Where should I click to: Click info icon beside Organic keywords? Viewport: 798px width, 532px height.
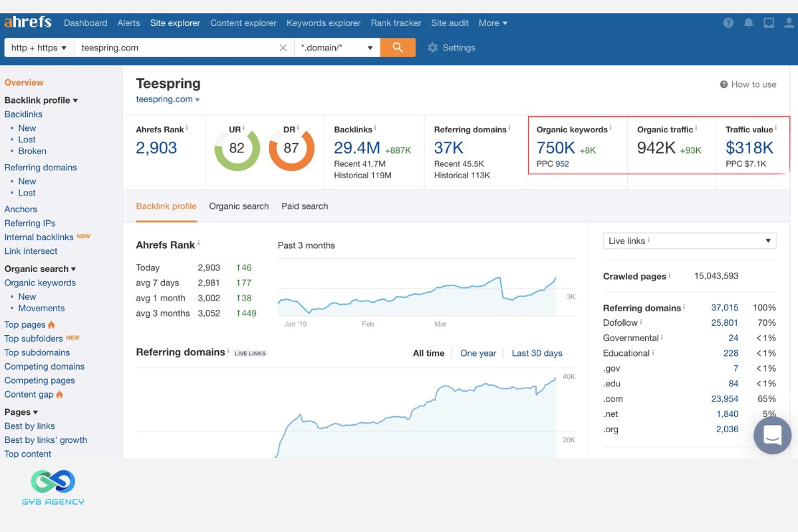pos(610,128)
